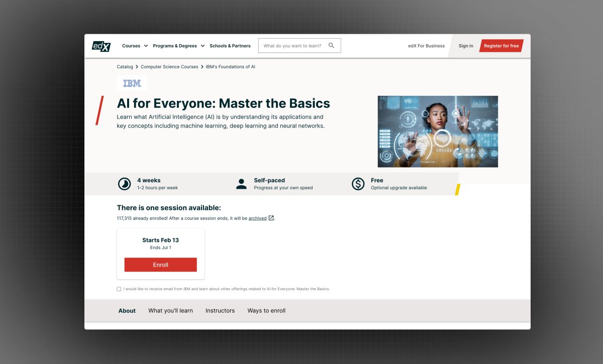Click the external link icon after archived

(271, 218)
